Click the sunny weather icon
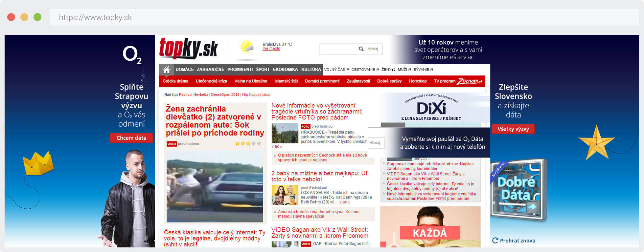The height and width of the screenshot is (252, 644). 247,47
